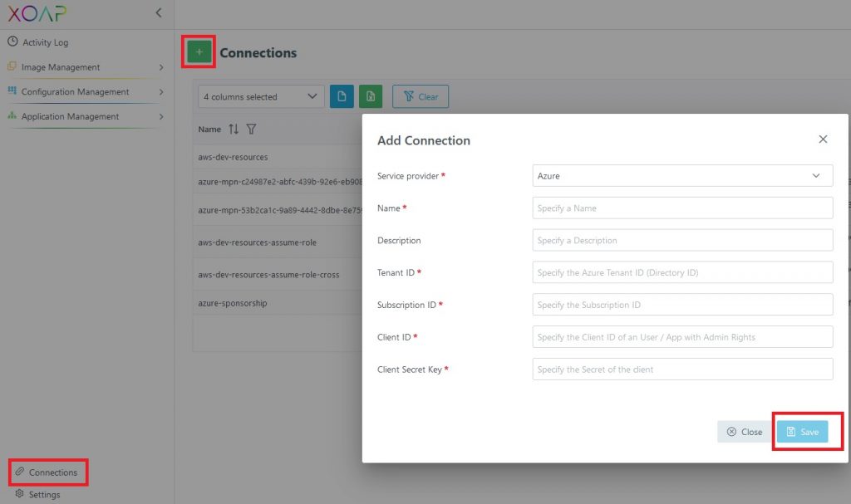Click the Configuration Management icon

[x=12, y=91]
